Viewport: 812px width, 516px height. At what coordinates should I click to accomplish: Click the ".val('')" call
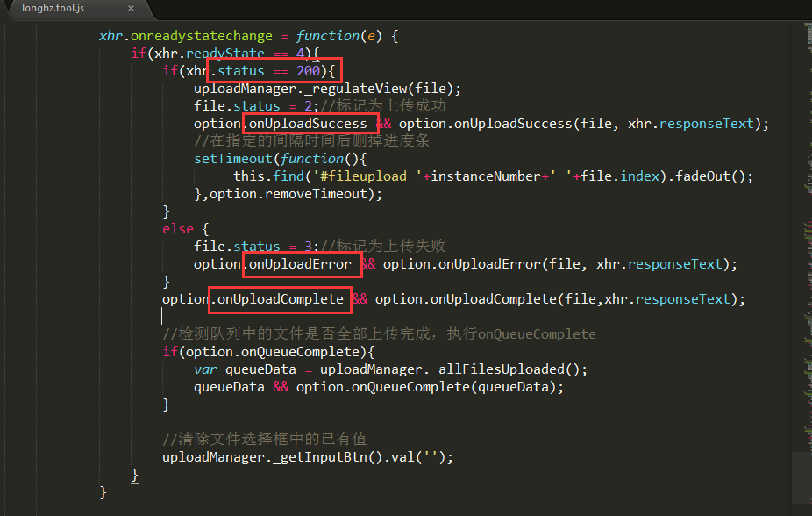pos(414,457)
